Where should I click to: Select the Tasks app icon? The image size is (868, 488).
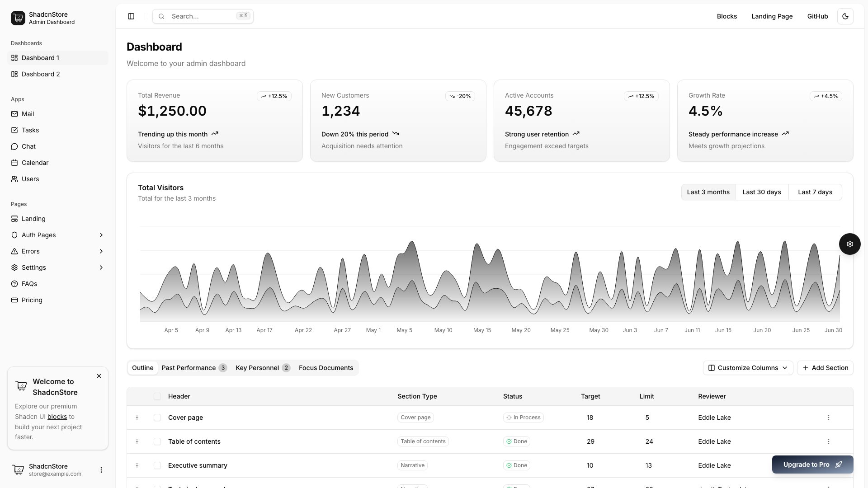coord(14,130)
